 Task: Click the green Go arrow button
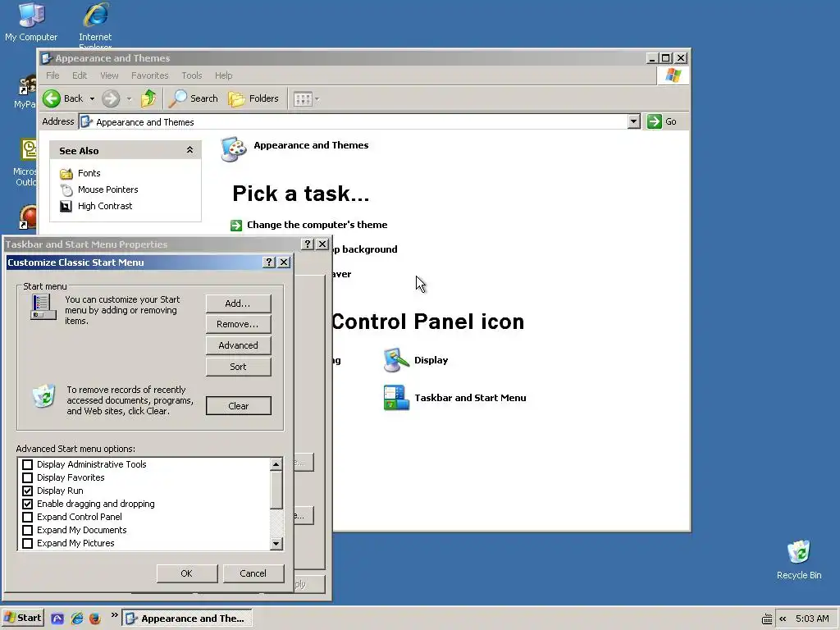point(654,121)
